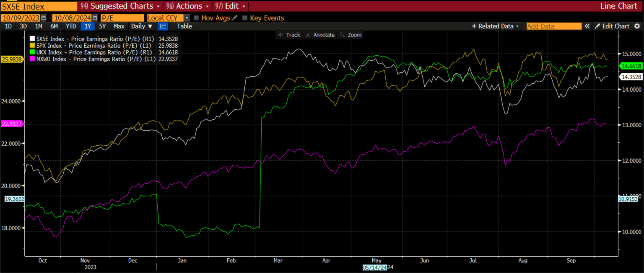Viewport: 644px width, 273px height.
Task: Enable the Mov Avgs checkbox
Action: click(x=196, y=18)
